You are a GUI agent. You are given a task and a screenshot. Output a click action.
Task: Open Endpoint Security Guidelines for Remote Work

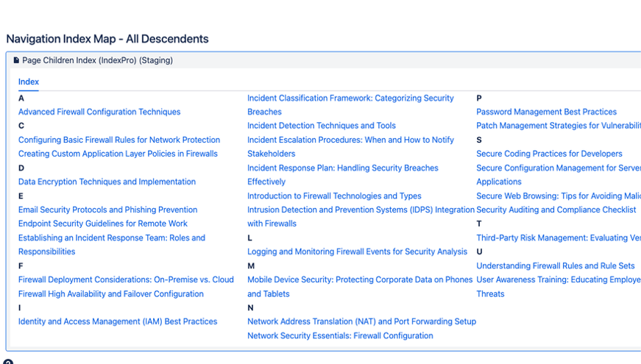click(103, 224)
